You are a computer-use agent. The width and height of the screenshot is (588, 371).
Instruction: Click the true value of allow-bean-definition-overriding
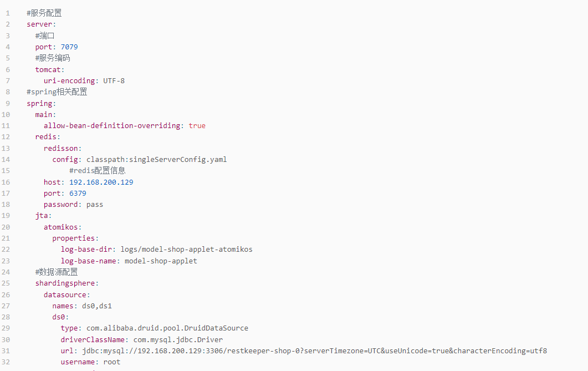(197, 126)
